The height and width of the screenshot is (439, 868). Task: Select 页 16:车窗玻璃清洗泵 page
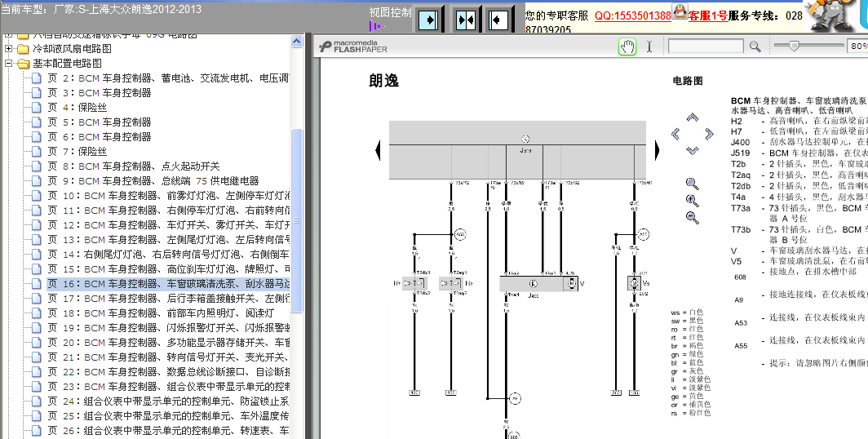[x=168, y=284]
